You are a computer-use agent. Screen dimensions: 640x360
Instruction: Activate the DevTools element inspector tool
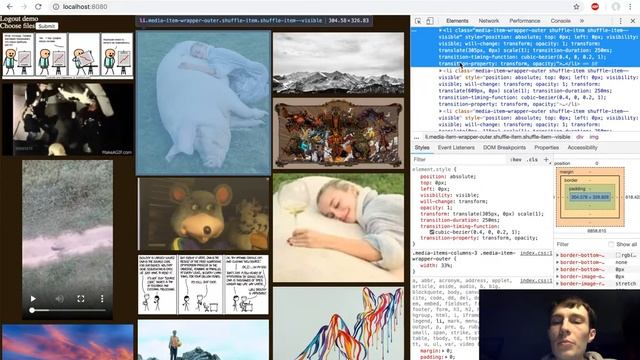tap(418, 21)
